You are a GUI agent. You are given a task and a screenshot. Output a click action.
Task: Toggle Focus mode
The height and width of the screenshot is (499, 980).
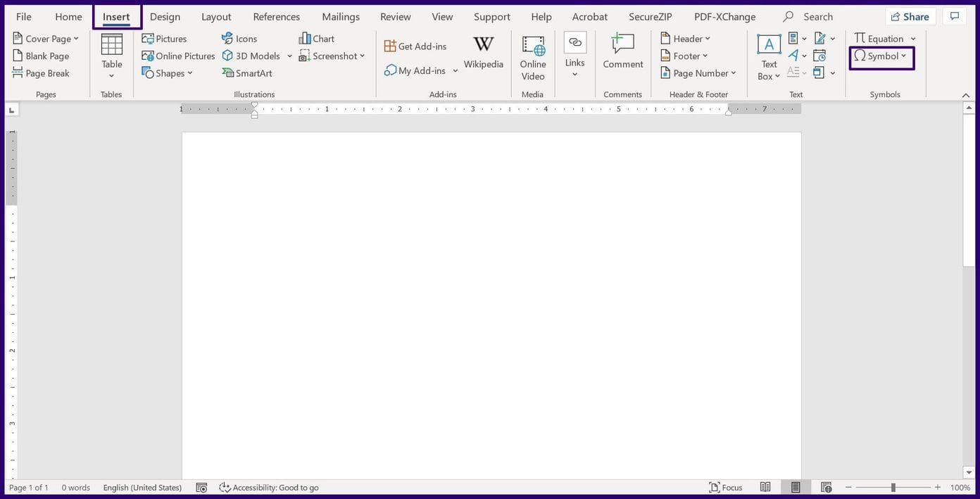click(x=726, y=487)
